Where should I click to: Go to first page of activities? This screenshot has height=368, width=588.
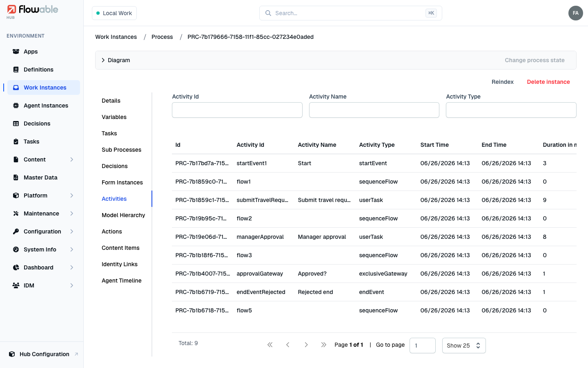pyautogui.click(x=270, y=345)
